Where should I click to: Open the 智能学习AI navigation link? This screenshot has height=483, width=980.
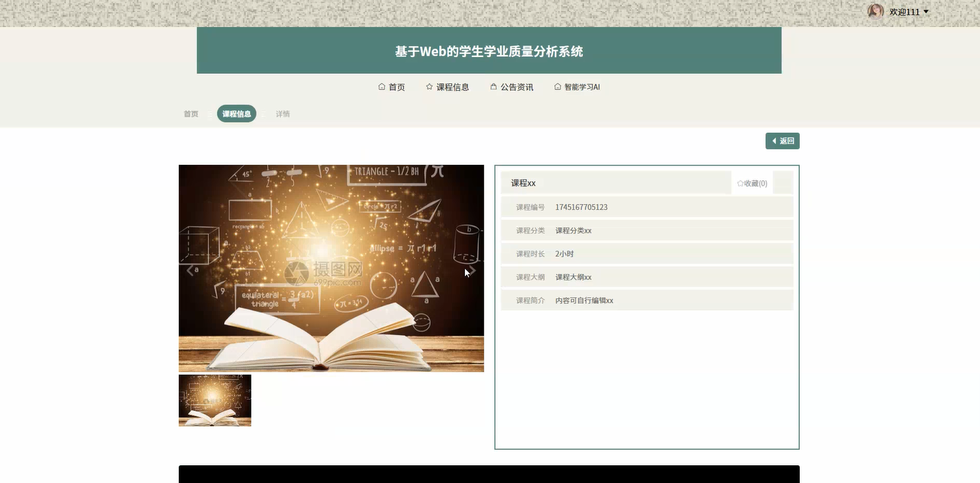pos(581,86)
